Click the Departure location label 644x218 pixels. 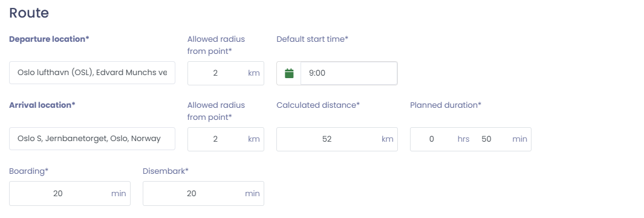pyautogui.click(x=49, y=39)
